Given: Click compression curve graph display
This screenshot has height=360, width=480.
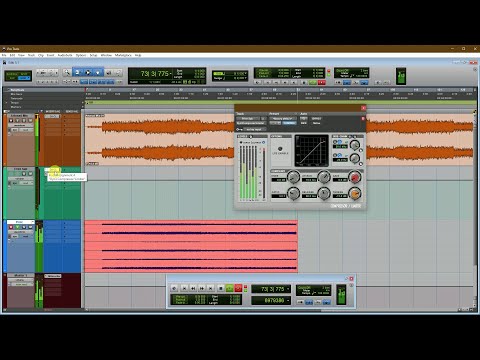Looking at the screenshot, I should (x=312, y=150).
